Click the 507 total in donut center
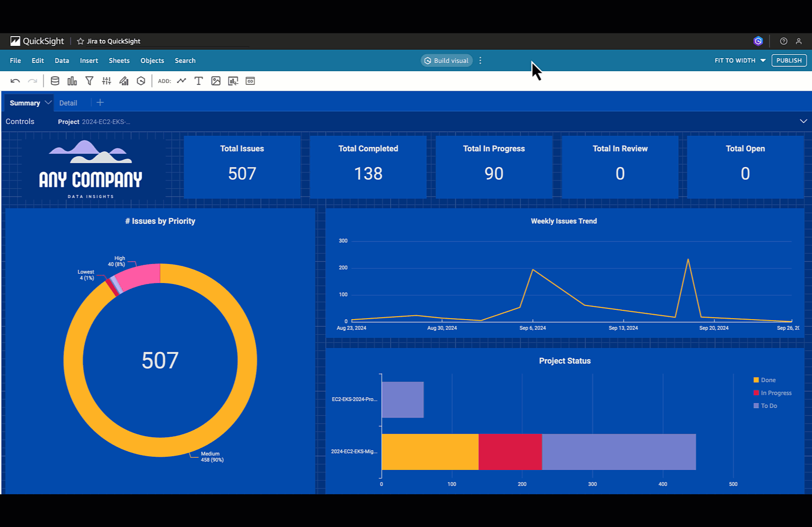 tap(160, 361)
